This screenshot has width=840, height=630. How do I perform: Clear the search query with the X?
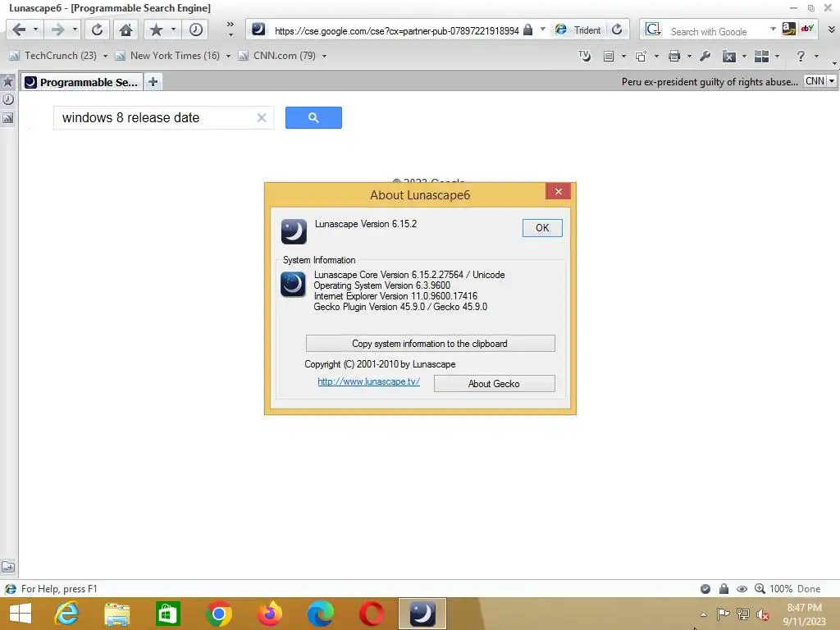pyautogui.click(x=262, y=118)
